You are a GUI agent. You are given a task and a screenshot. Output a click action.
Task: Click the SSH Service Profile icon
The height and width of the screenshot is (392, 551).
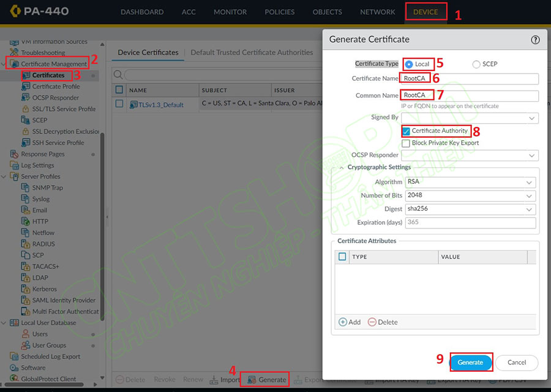(26, 142)
